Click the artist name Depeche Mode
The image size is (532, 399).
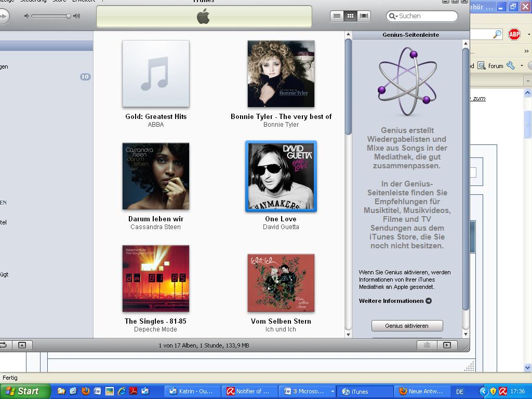point(155,329)
